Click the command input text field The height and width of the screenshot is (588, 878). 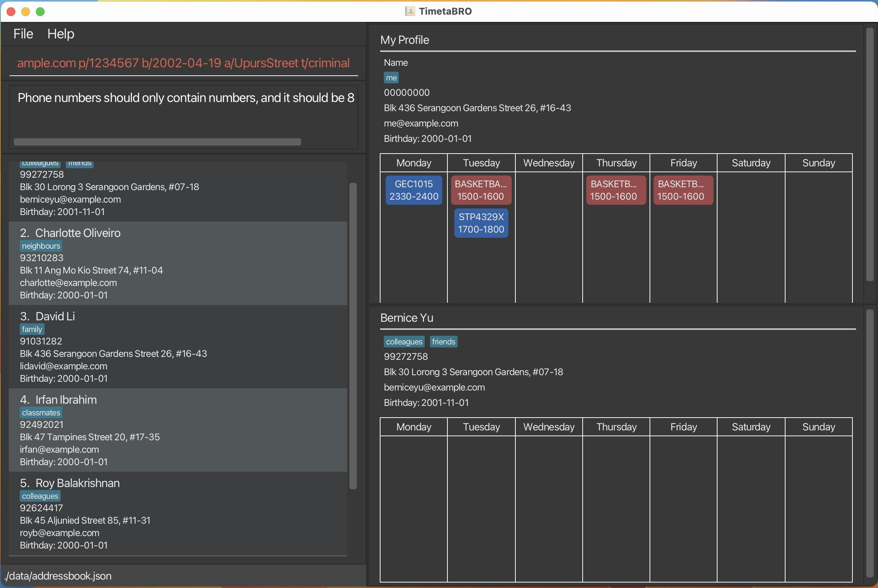click(x=183, y=63)
